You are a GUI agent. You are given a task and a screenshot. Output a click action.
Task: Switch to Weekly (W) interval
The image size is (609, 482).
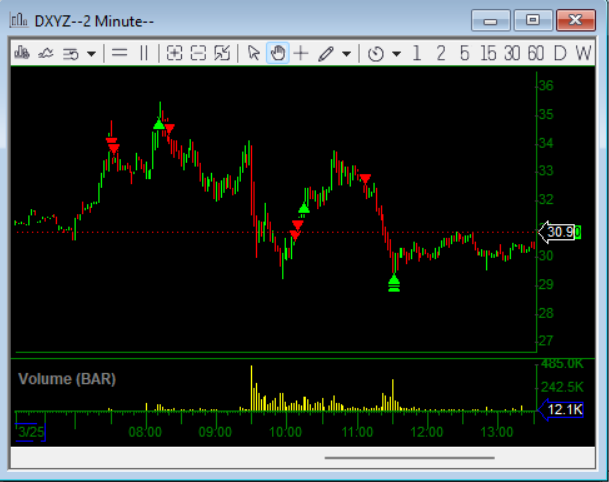(583, 53)
